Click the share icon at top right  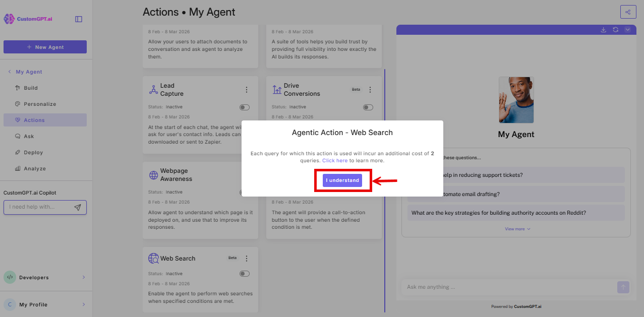click(627, 12)
